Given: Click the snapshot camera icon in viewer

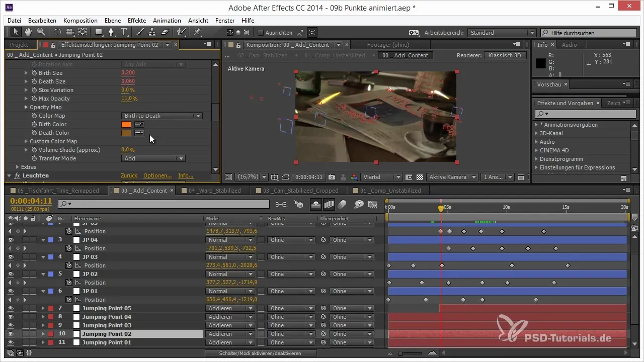Looking at the screenshot, I should coord(332,177).
